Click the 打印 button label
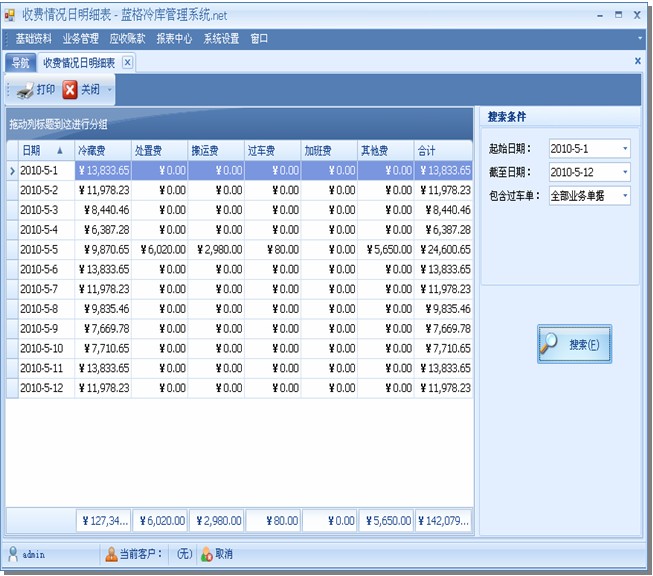653x576 pixels. pos(46,90)
